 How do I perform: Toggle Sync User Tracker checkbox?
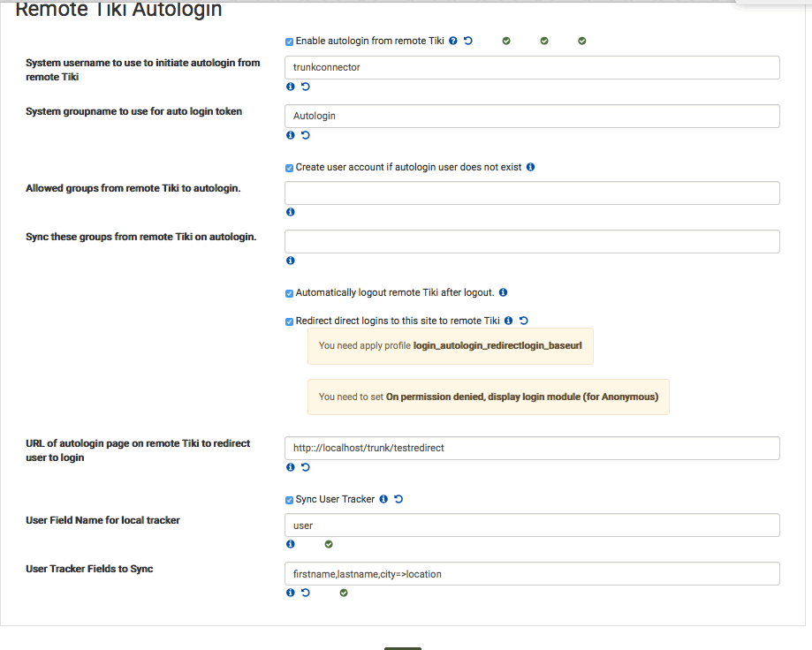(290, 500)
